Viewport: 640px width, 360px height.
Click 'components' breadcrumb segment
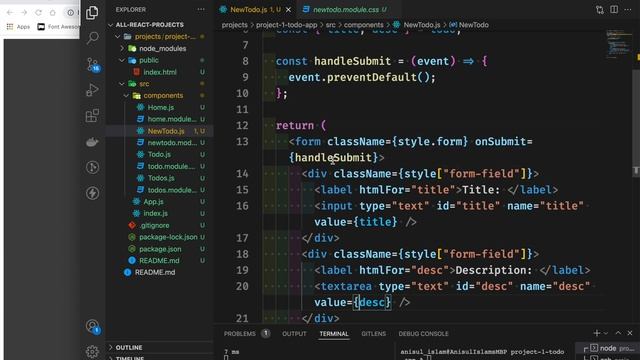363,25
